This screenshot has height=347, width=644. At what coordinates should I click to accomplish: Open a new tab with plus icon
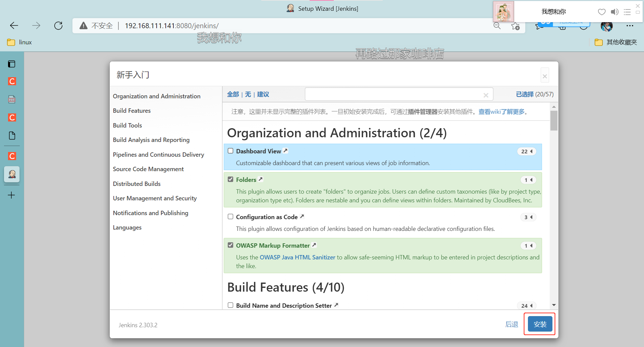[11, 195]
